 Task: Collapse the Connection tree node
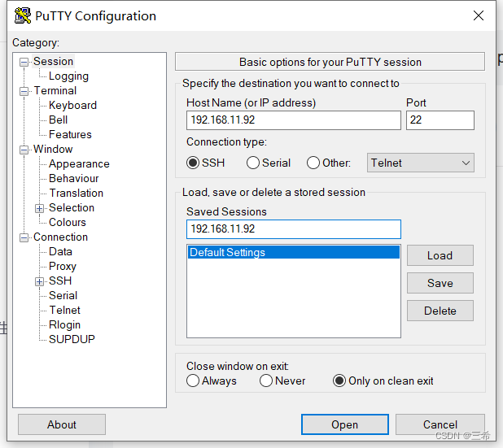coord(24,237)
